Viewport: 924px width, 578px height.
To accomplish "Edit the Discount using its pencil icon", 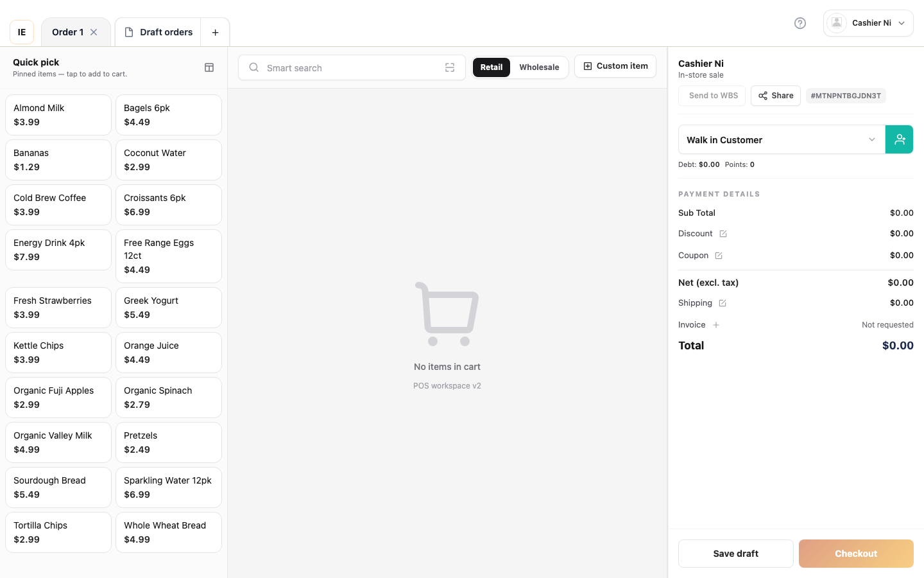I will [723, 234].
